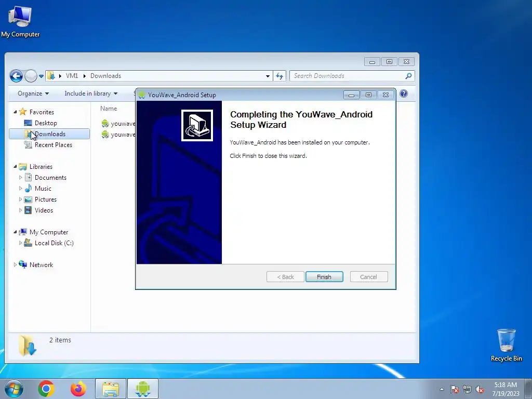The image size is (532, 399).
Task: Click the Back button in setup wizard
Action: 285,277
